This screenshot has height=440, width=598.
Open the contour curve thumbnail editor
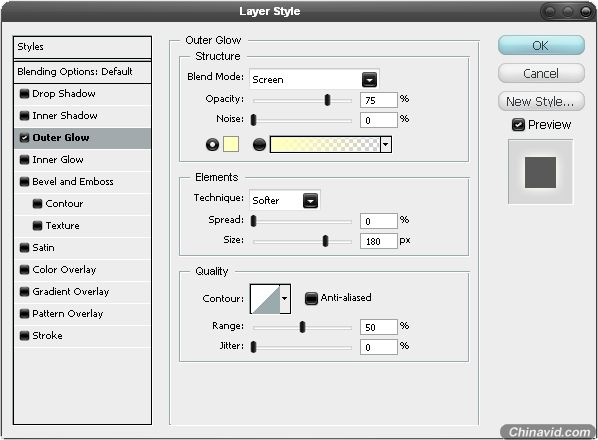[x=265, y=299]
